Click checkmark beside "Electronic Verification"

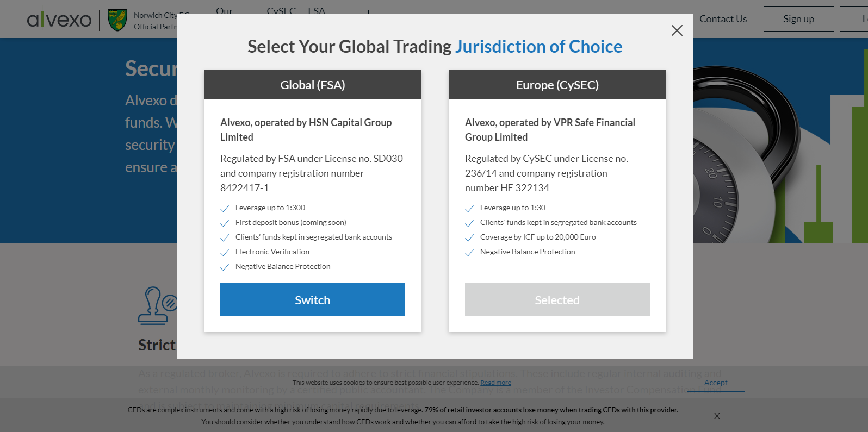[225, 252]
